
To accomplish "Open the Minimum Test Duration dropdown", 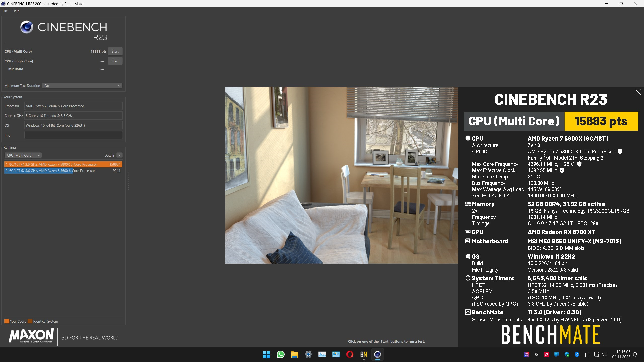I will pos(82,86).
